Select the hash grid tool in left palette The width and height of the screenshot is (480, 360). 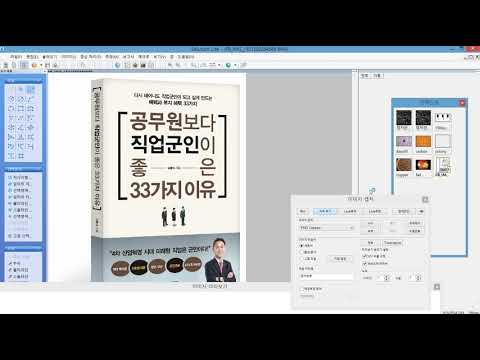click(x=21, y=156)
